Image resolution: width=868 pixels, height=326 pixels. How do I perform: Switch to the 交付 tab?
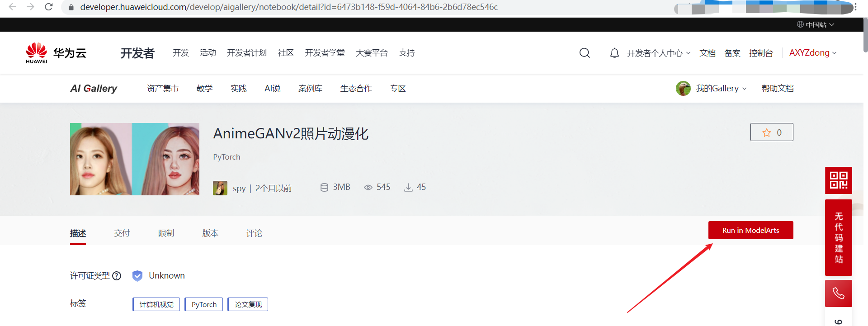point(122,233)
